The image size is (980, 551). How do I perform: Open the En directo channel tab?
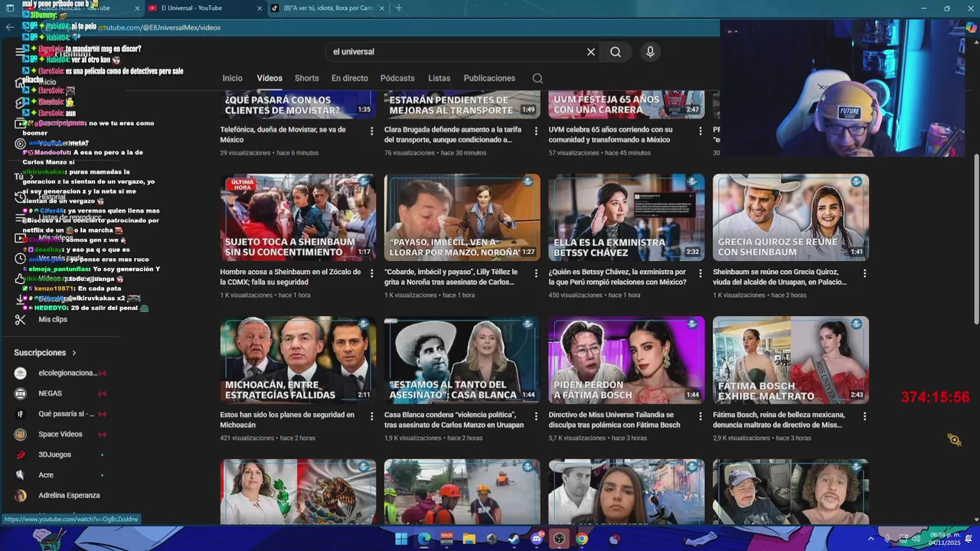pyautogui.click(x=349, y=78)
